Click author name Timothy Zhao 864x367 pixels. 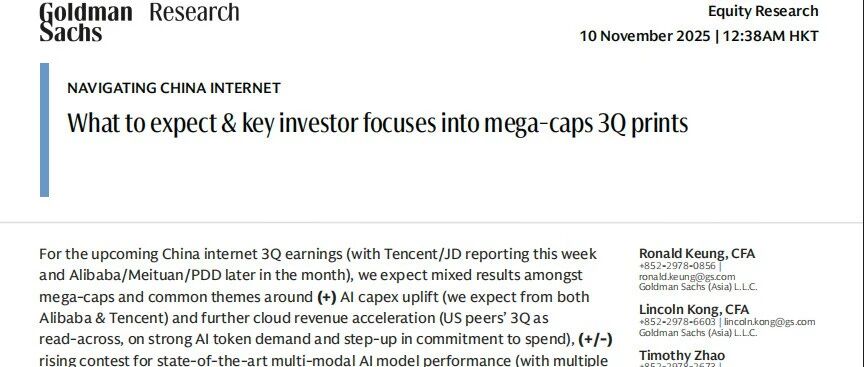tap(682, 355)
